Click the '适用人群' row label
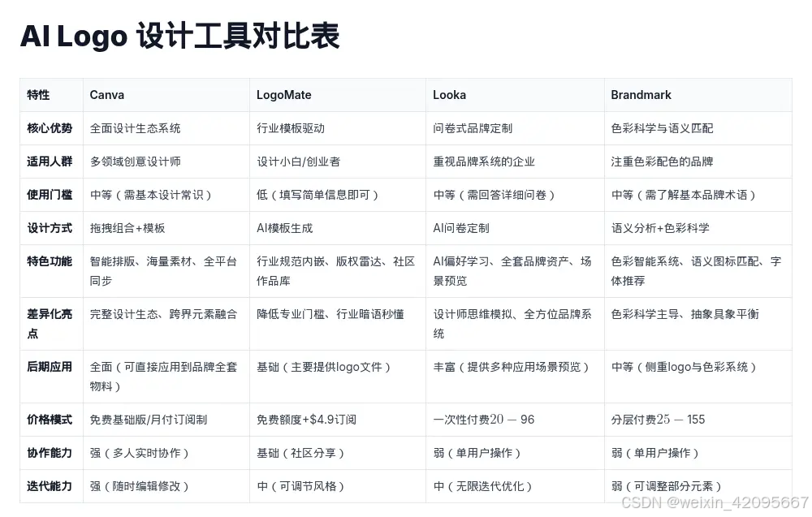 click(x=50, y=162)
